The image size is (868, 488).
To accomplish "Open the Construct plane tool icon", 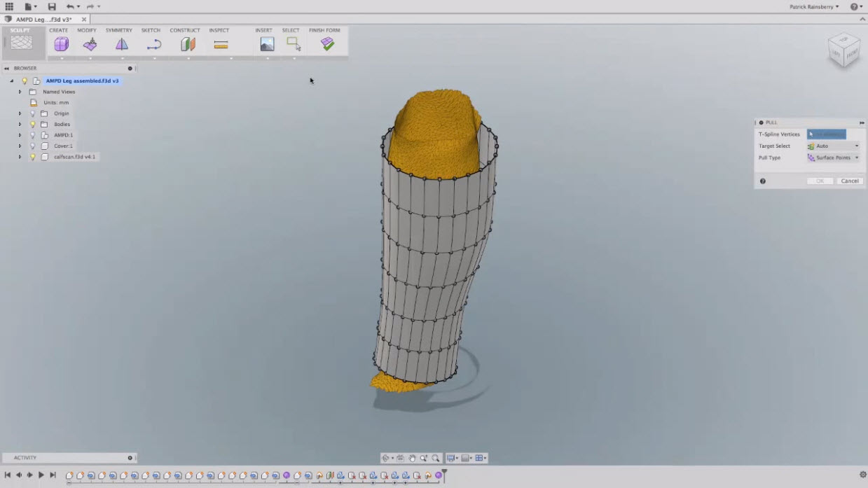I will pos(188,44).
